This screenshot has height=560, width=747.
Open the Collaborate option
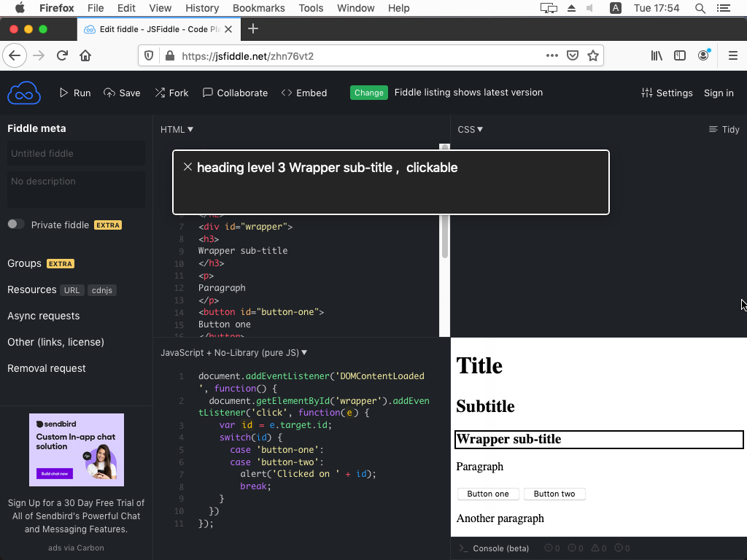tap(236, 93)
